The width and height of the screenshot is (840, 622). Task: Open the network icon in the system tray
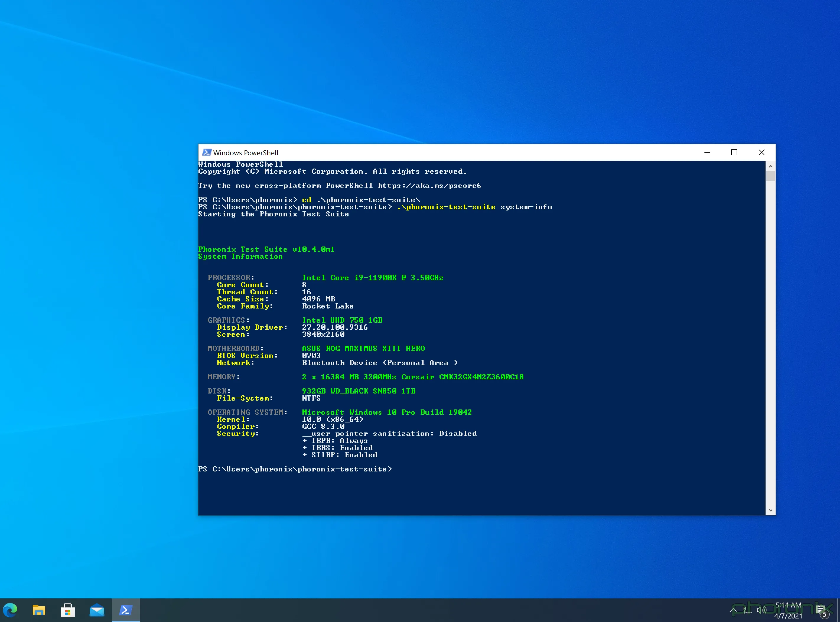click(x=748, y=610)
